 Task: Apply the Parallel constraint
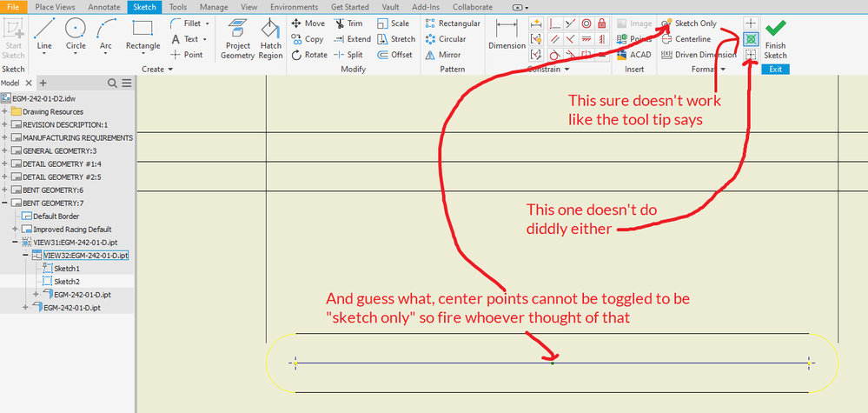[x=553, y=39]
